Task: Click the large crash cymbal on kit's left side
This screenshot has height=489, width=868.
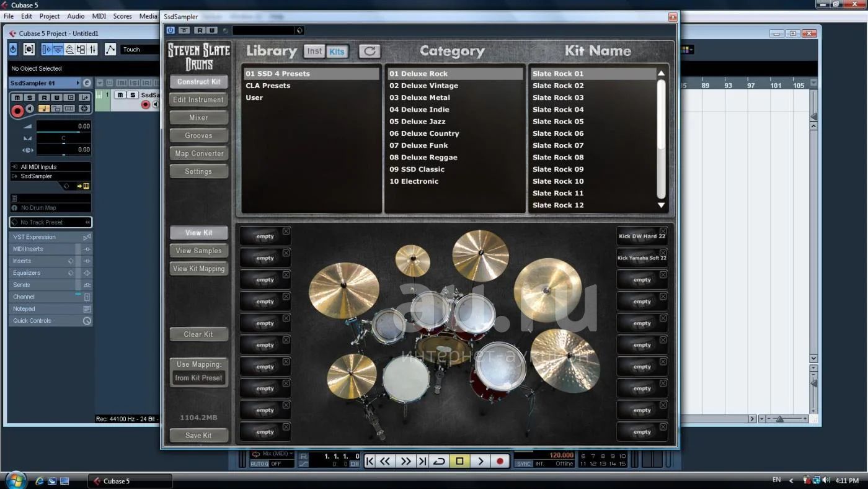Action: pos(343,290)
